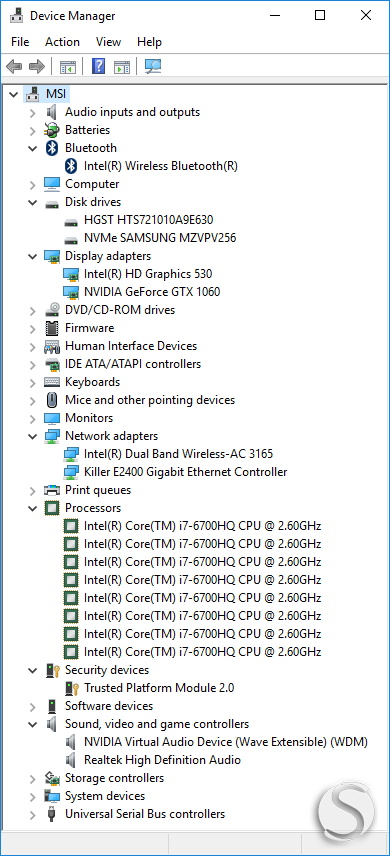
Task: Click the DVD/CD-ROM drives disc icon
Action: tap(52, 310)
